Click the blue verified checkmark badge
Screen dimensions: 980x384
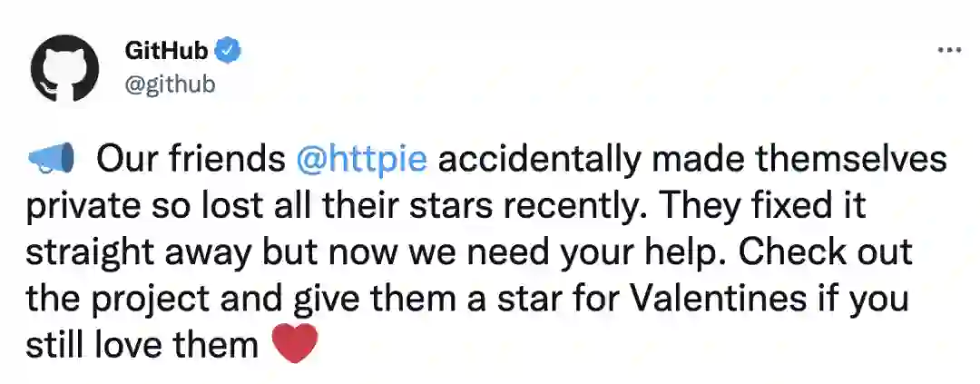tap(230, 51)
